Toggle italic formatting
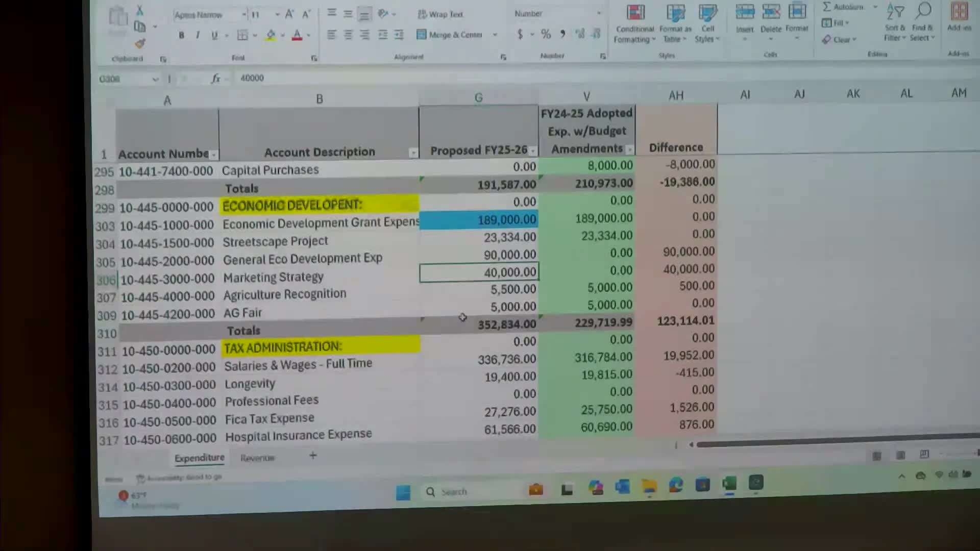This screenshot has width=980, height=551. [198, 35]
